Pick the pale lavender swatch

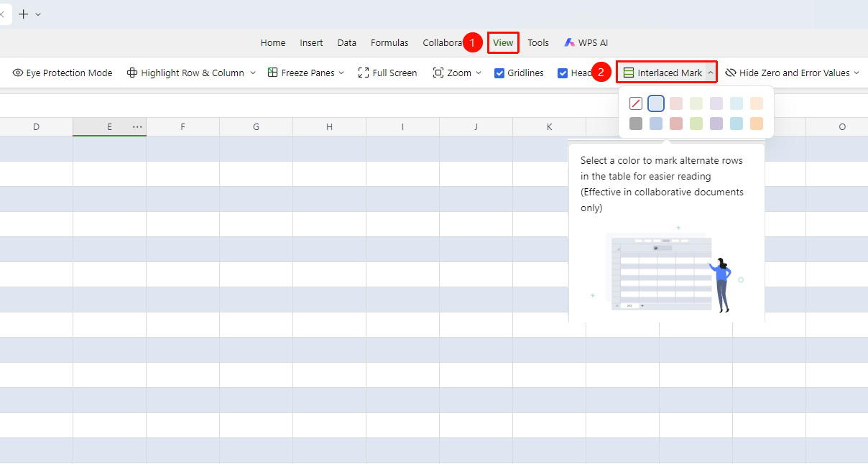(716, 103)
